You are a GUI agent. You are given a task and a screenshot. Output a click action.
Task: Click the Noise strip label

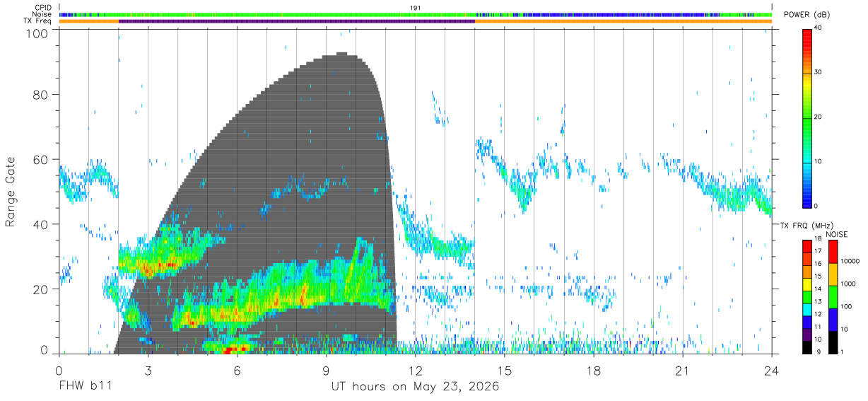(x=42, y=14)
